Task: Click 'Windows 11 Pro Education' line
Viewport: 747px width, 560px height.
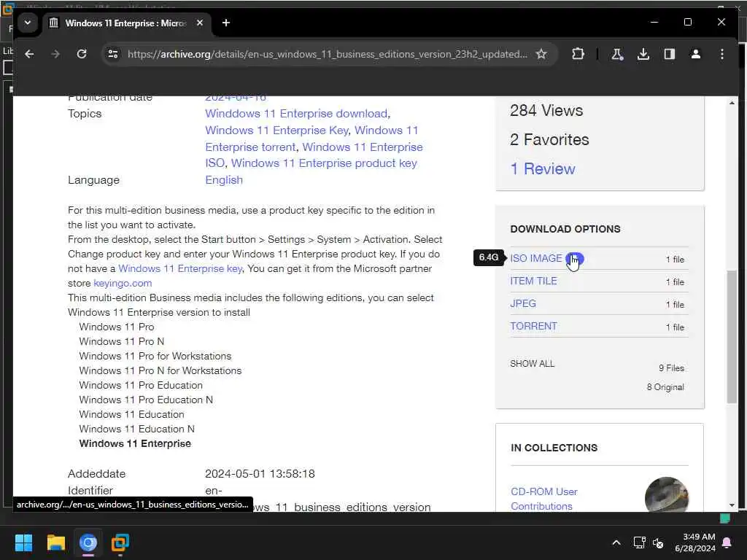Action: coord(141,385)
